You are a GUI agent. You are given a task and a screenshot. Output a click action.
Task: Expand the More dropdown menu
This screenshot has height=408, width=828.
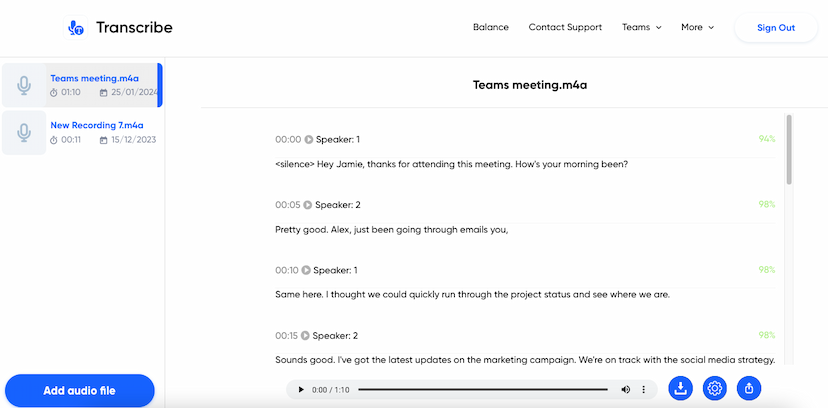coord(697,28)
